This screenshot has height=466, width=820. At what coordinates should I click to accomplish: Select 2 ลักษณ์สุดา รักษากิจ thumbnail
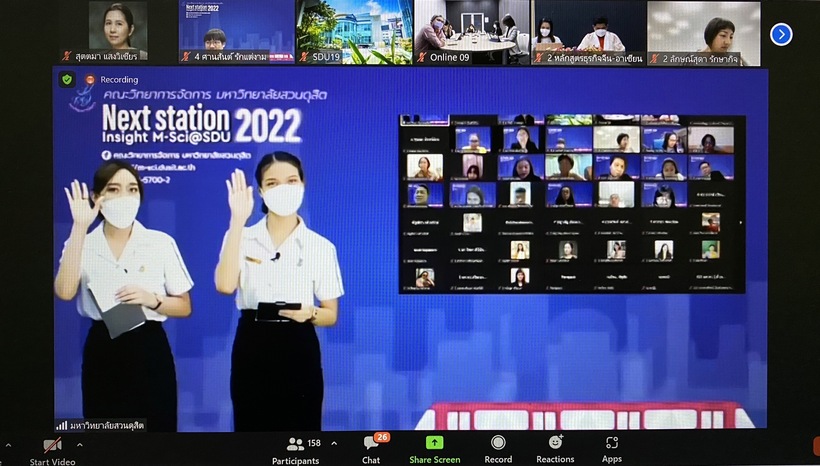(704, 32)
